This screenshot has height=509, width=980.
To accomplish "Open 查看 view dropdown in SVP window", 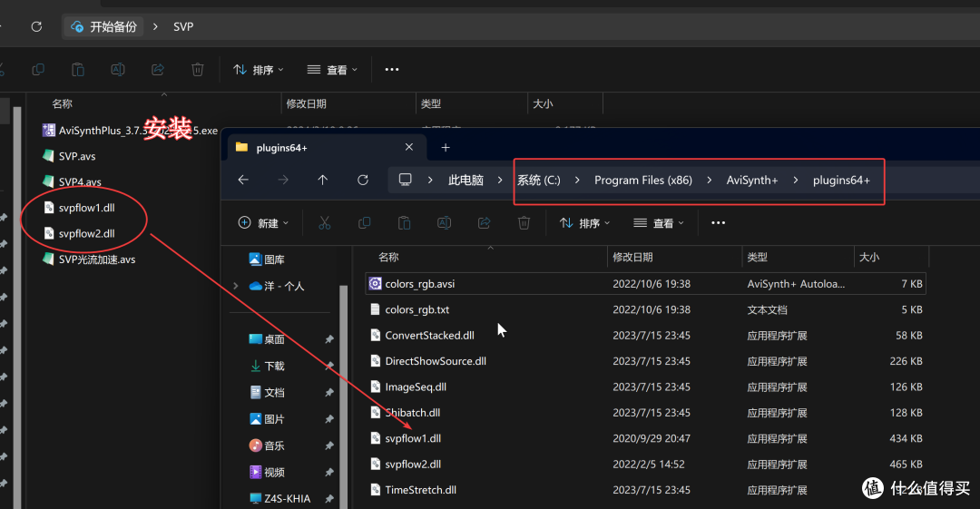I will pos(332,69).
